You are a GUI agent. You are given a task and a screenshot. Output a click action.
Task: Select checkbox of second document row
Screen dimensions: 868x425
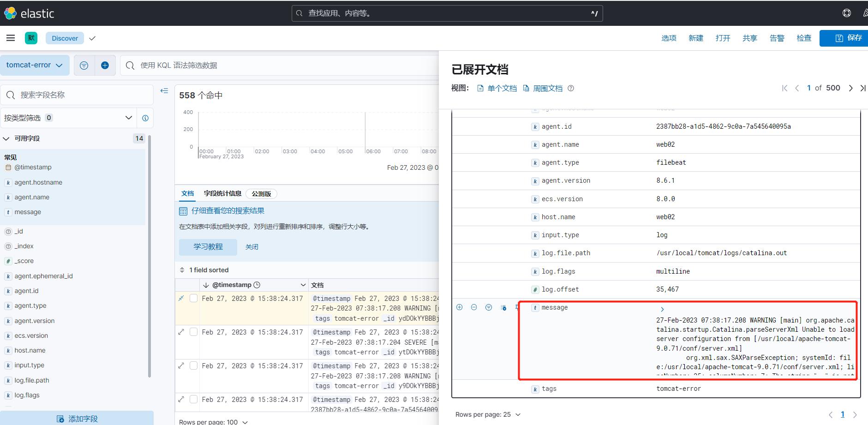pos(194,332)
